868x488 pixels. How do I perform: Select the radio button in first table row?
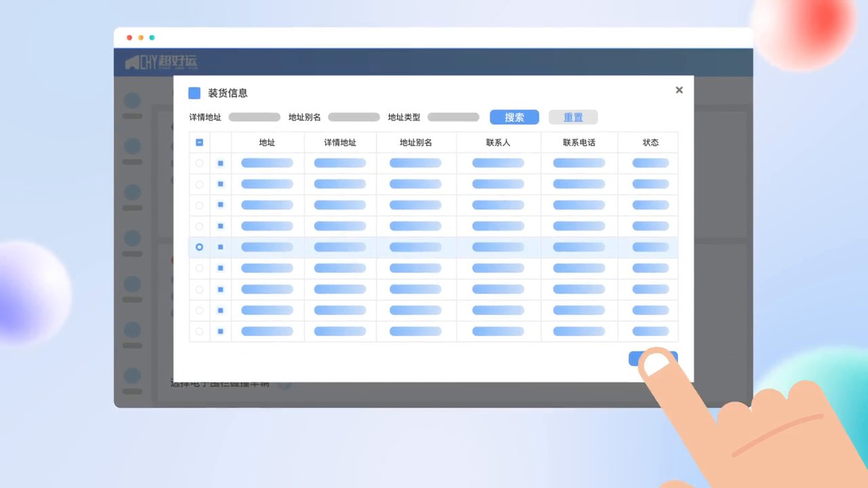tap(199, 163)
